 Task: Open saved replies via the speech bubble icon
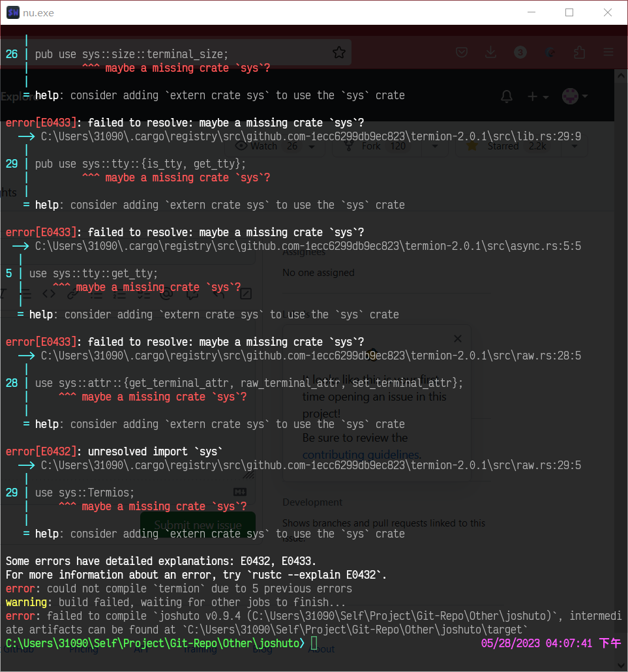pos(192,294)
